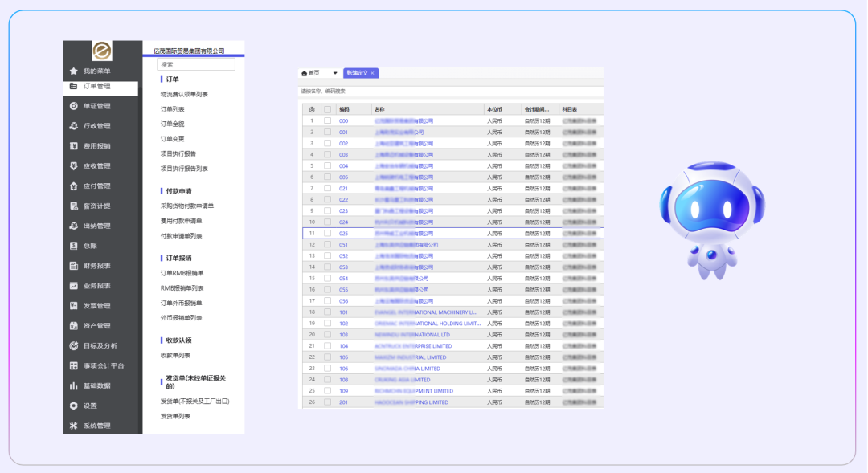Check the checkbox for row 000
The height and width of the screenshot is (473, 868).
(x=327, y=121)
